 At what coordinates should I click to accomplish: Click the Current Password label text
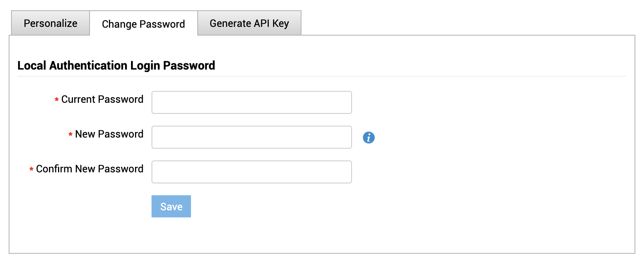102,99
